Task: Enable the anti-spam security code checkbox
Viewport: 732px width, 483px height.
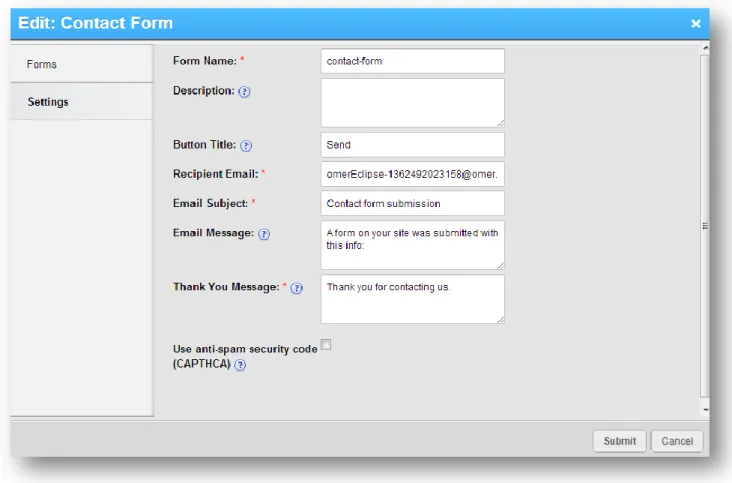Action: coord(326,344)
